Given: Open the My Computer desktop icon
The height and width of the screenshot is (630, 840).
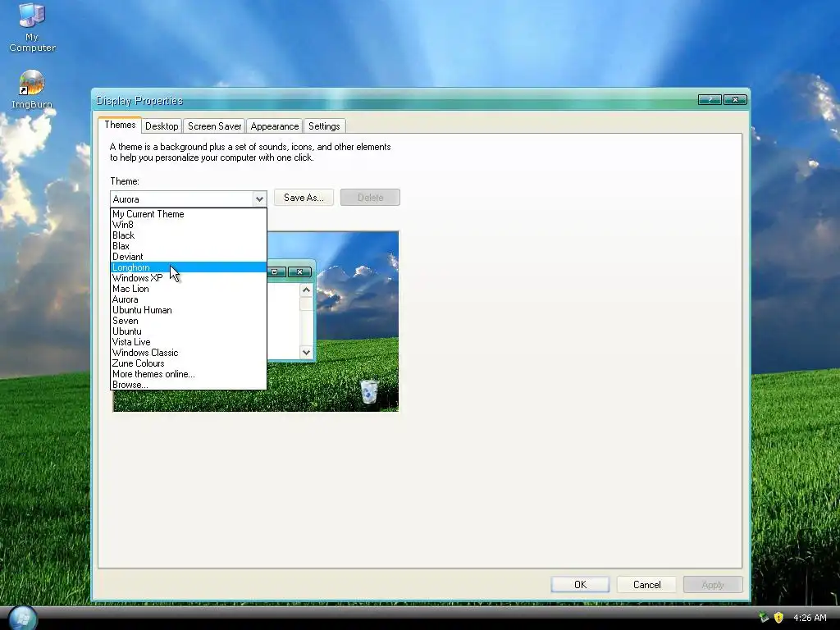Looking at the screenshot, I should (32, 28).
